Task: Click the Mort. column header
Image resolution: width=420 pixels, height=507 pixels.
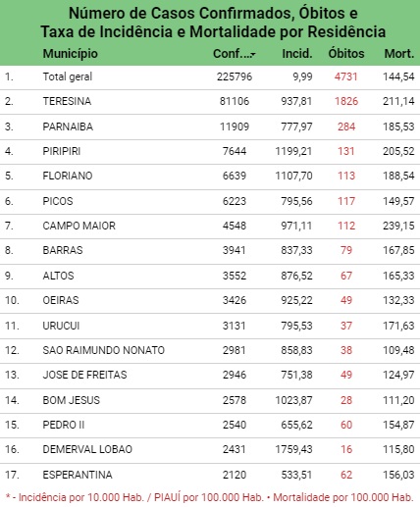Action: [x=399, y=53]
